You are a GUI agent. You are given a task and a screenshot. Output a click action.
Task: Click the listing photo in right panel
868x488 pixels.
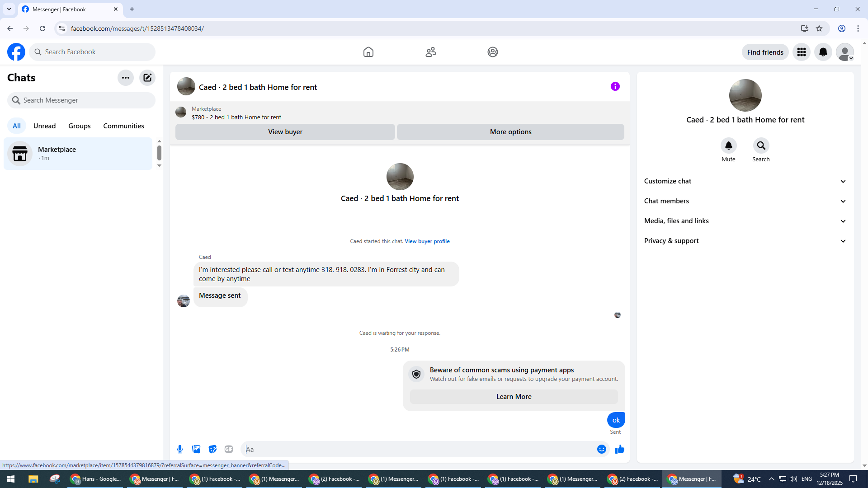click(x=745, y=95)
